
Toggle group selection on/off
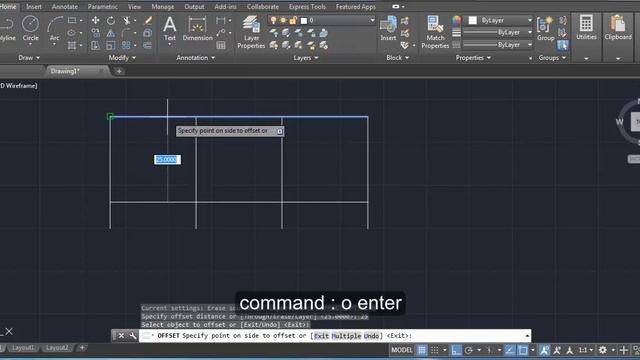(x=562, y=45)
